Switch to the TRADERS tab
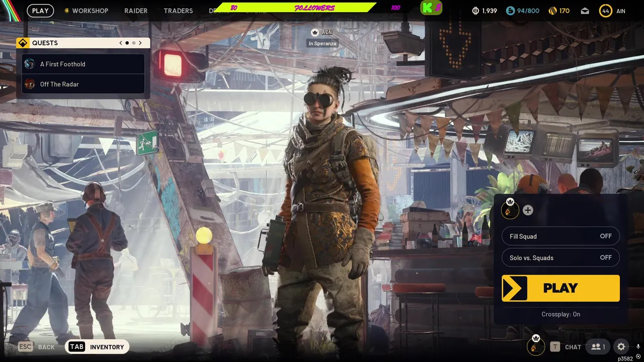Viewport: 644px width, 362px height. click(x=178, y=11)
